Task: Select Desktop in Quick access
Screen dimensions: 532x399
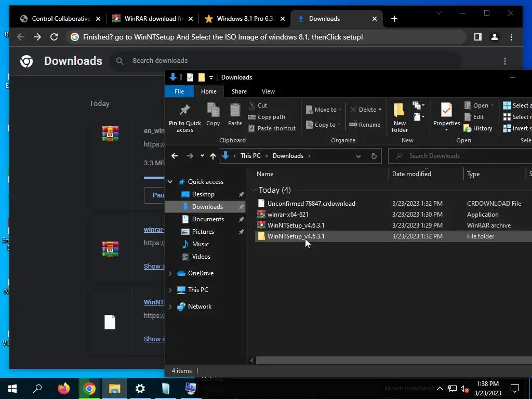Action: [x=203, y=194]
